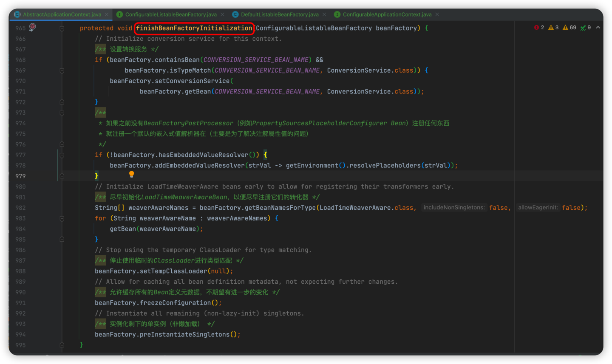Click line number 990 in gutter
Viewport: 612px width, 364px height.
20,292
